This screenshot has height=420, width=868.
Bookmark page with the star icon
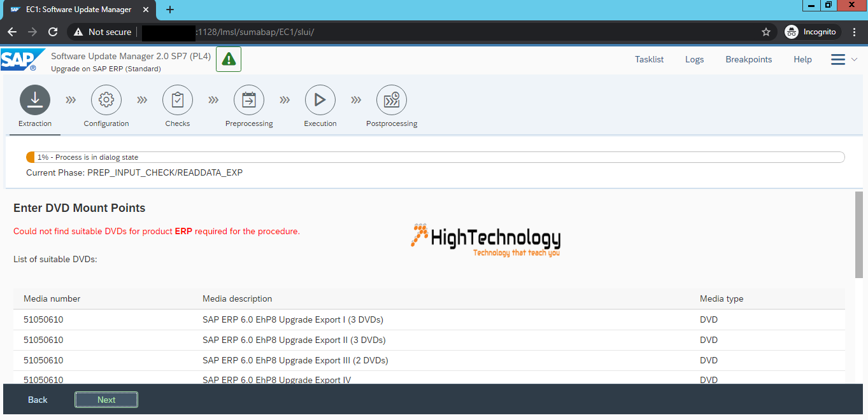pos(766,32)
